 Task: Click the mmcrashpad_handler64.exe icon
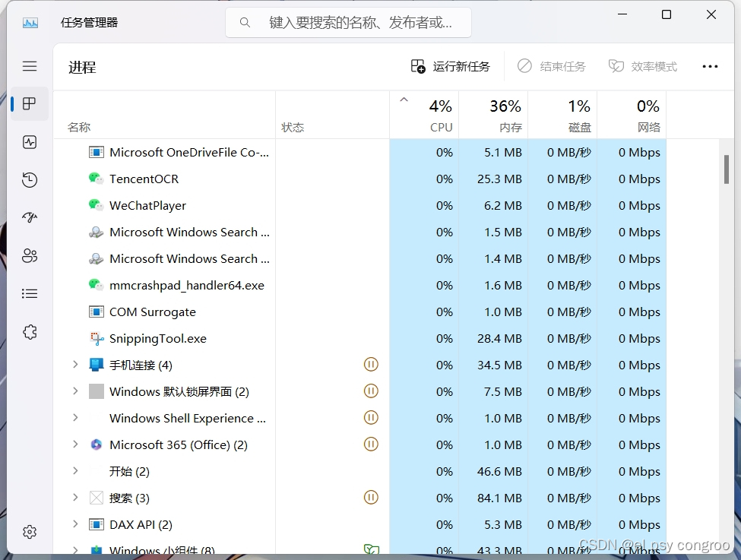[x=96, y=285]
